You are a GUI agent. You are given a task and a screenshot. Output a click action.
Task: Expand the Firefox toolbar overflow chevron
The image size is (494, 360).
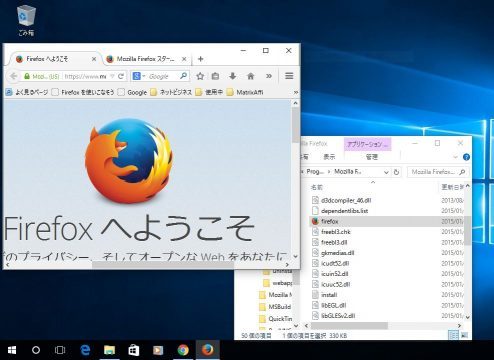269,76
